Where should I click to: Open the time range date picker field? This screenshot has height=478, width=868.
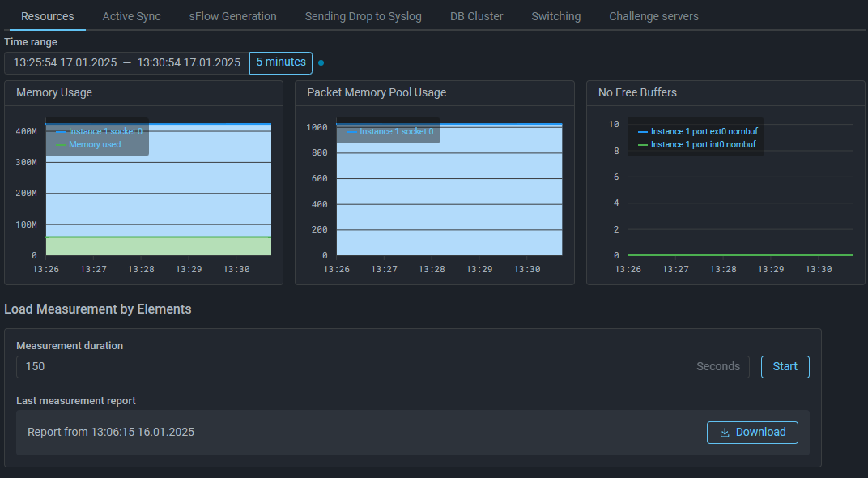pos(126,62)
